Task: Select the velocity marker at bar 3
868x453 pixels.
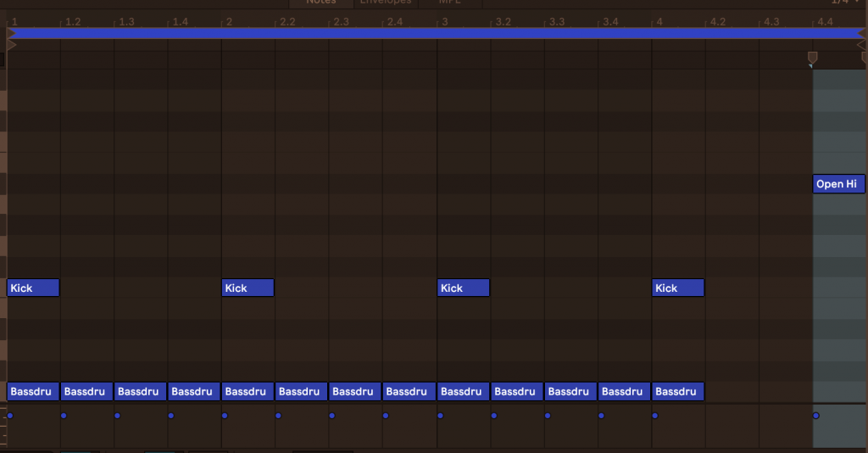Action: point(440,416)
